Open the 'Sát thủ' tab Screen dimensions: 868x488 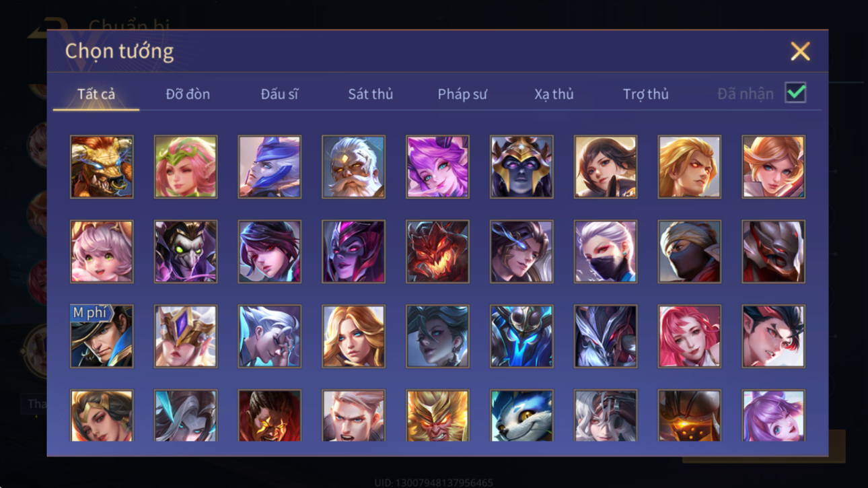pos(370,94)
